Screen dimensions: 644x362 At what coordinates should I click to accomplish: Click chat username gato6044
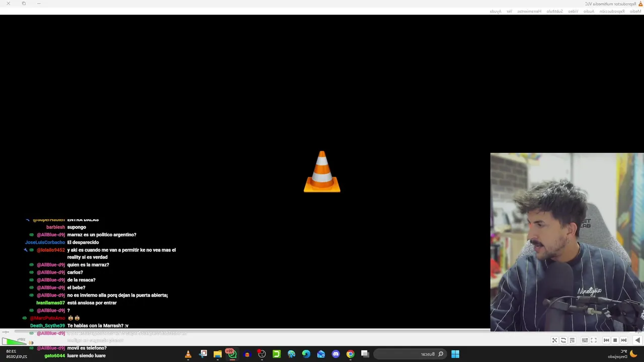click(x=55, y=355)
